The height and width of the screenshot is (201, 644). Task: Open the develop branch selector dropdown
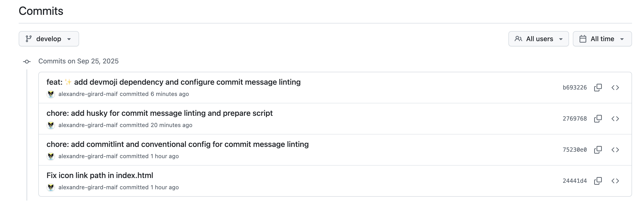click(49, 39)
